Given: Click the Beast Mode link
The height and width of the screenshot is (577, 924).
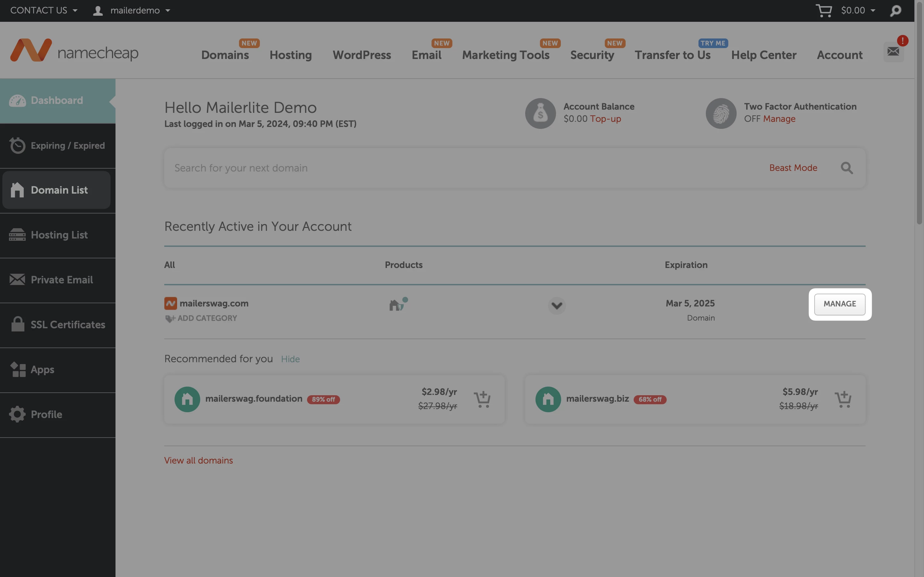Looking at the screenshot, I should click(793, 168).
